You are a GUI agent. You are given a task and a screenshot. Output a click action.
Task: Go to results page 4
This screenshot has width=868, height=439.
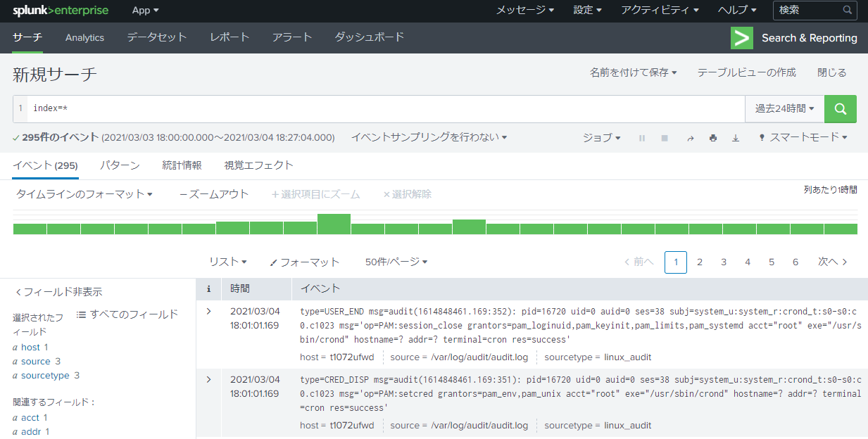pyautogui.click(x=748, y=262)
